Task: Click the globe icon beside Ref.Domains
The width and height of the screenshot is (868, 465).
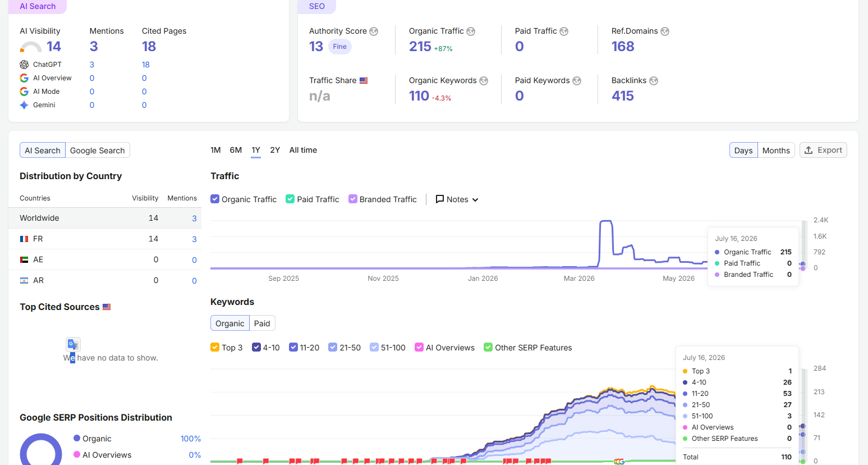Action: 665,31
